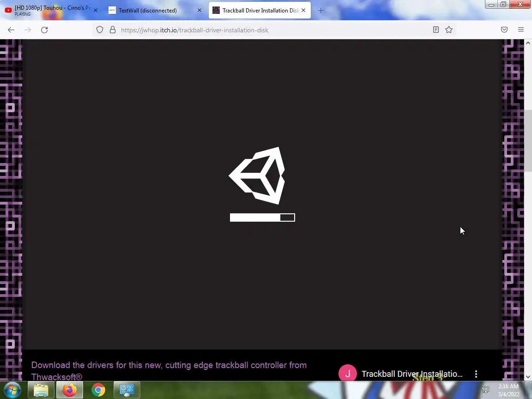This screenshot has height=399, width=532.
Task: Click the J channel avatar on video
Action: [347, 374]
